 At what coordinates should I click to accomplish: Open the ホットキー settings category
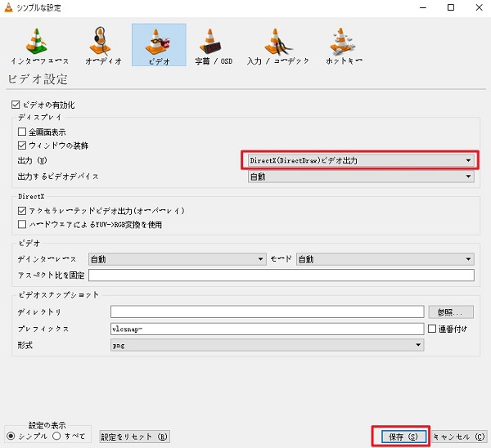point(344,46)
